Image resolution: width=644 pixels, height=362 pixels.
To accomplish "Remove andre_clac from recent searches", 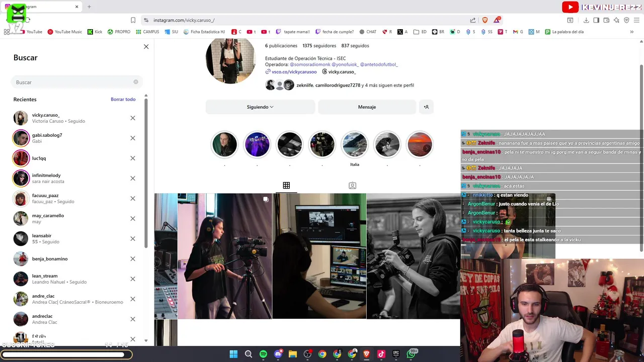I will click(x=133, y=299).
